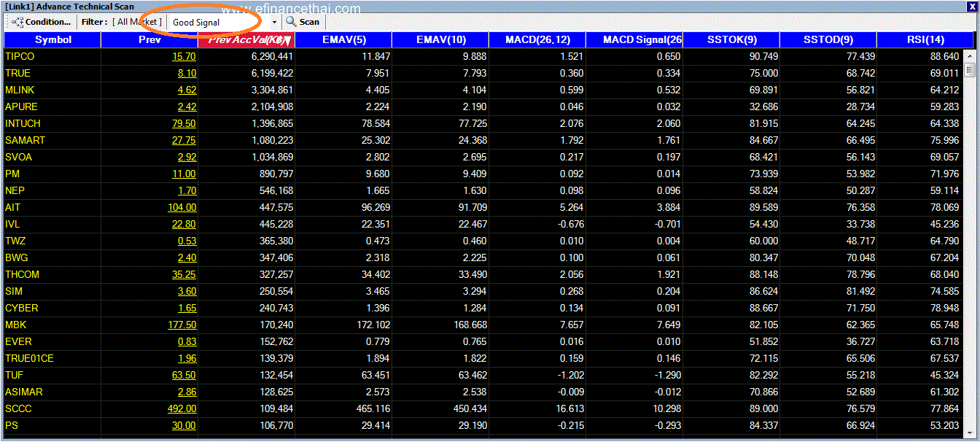Select the INTUCH symbol

tap(23, 123)
